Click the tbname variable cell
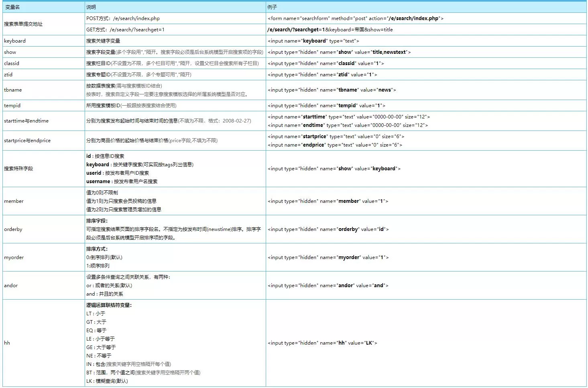Screen dimensions: 588x388 coord(43,90)
